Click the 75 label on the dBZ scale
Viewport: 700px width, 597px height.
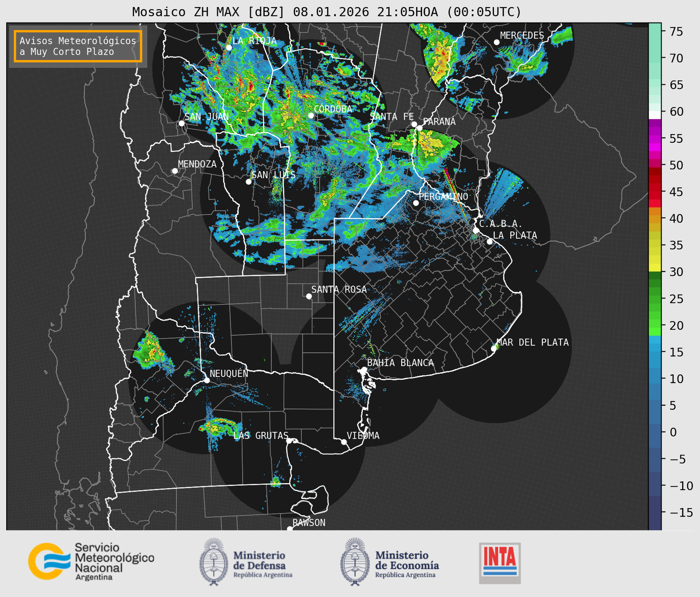coord(676,32)
